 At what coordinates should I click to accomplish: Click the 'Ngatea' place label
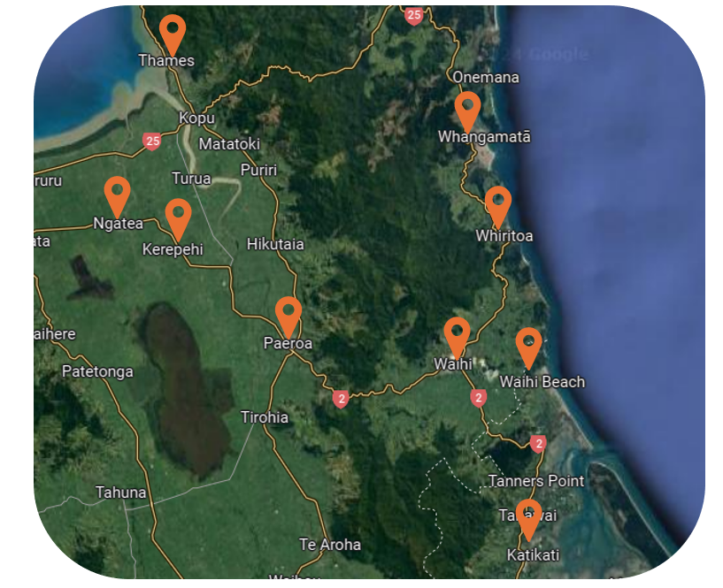click(x=118, y=224)
